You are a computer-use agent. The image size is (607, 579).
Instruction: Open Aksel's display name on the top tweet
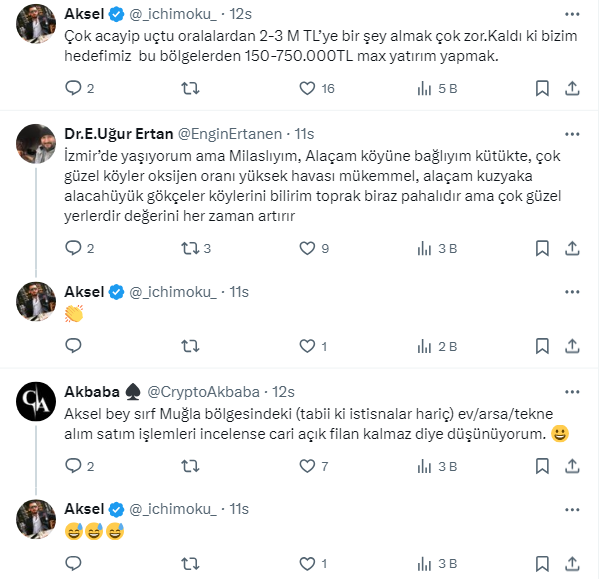pyautogui.click(x=84, y=16)
